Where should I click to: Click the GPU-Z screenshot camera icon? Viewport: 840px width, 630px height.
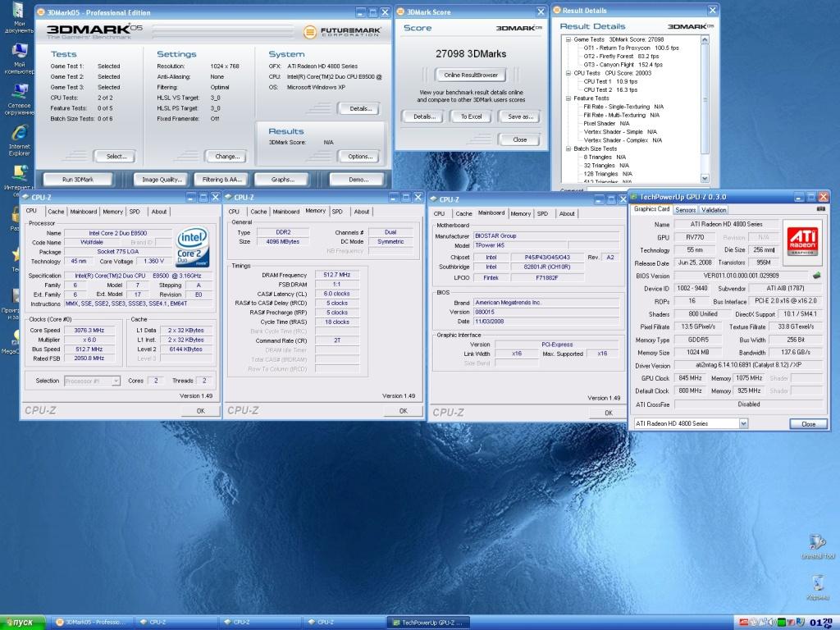click(x=820, y=209)
